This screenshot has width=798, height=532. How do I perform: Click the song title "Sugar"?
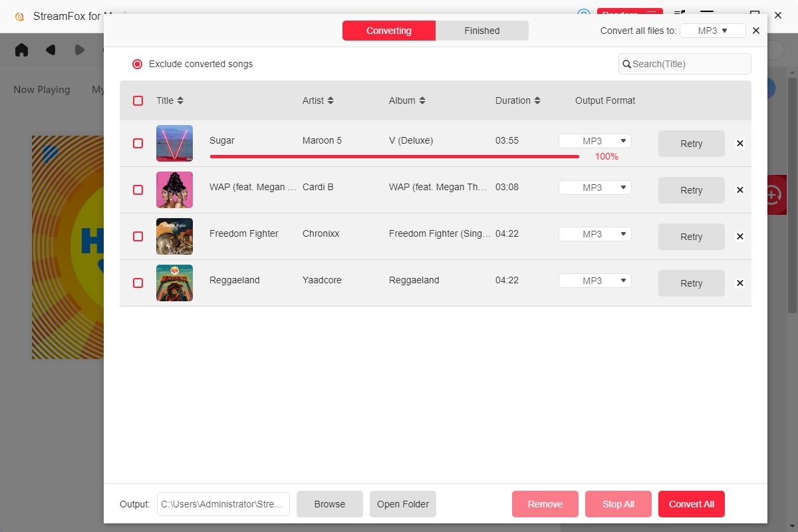222,140
